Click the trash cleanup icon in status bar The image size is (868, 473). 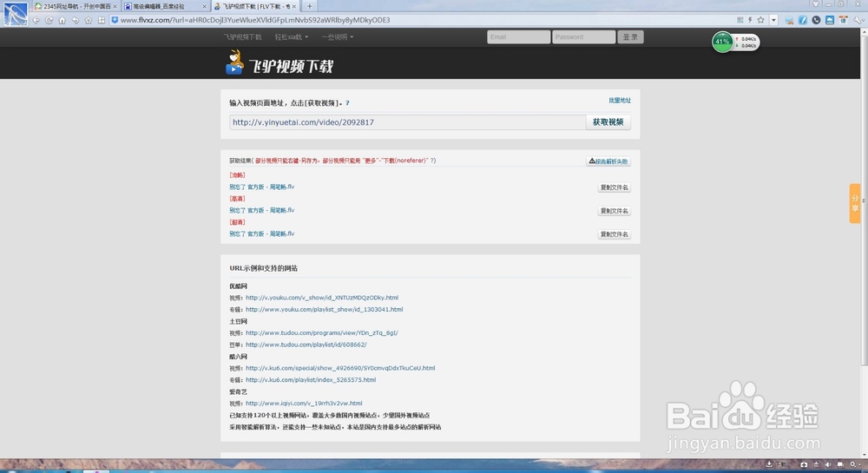(x=816, y=464)
